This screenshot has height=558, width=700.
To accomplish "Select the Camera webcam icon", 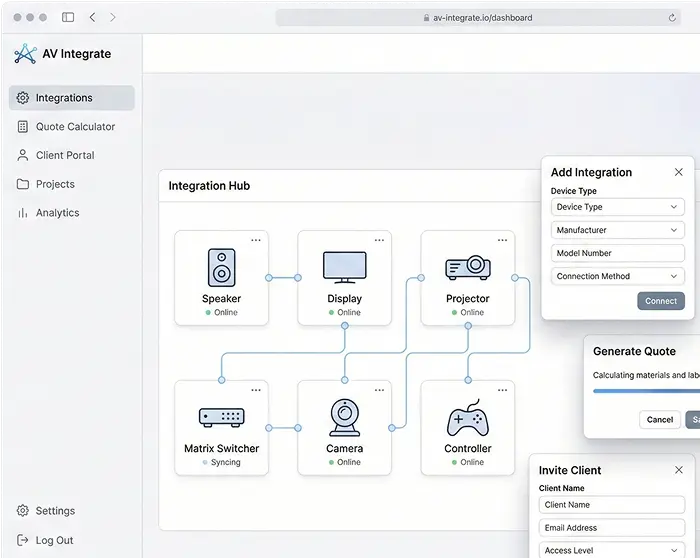I will 345,417.
